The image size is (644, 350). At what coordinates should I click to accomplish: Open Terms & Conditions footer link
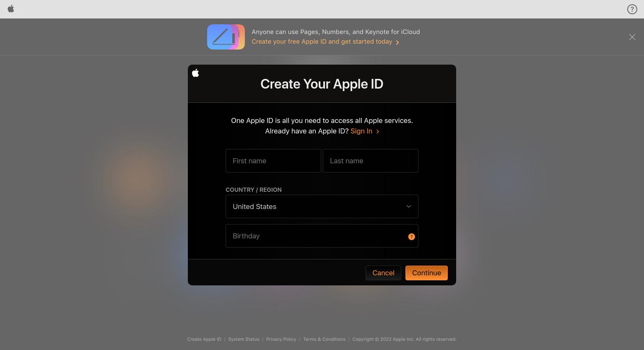325,339
